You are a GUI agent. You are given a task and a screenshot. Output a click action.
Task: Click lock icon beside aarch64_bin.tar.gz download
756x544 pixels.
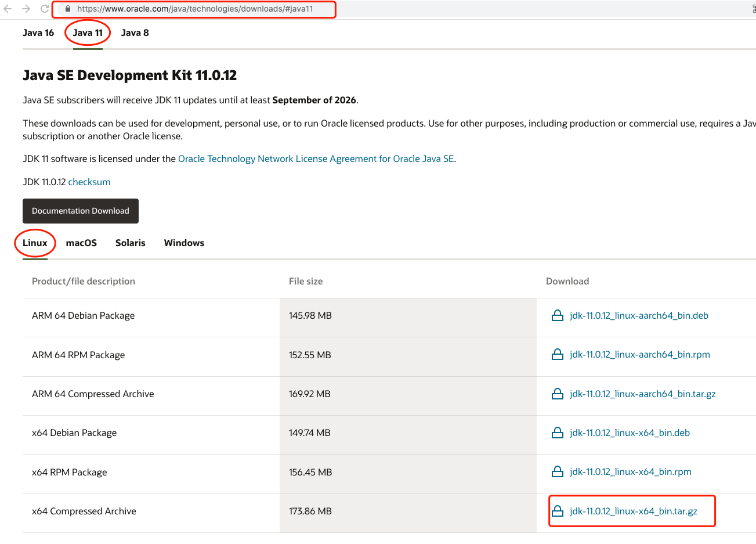coord(558,394)
